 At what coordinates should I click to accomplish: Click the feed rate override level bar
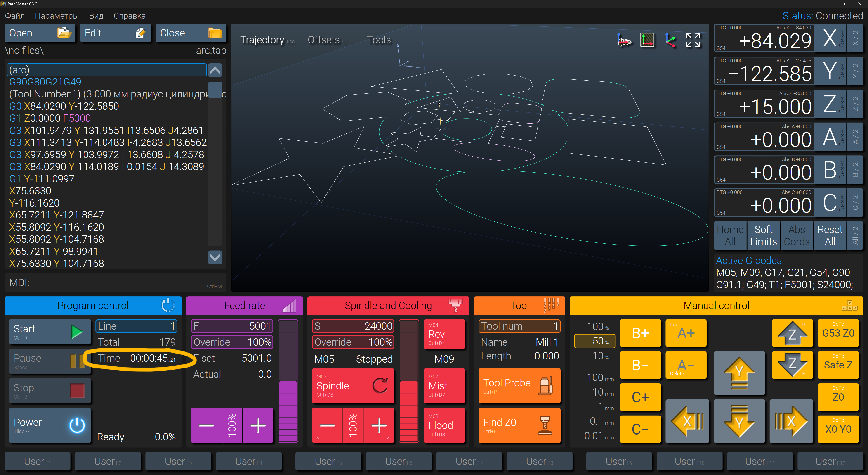288,381
